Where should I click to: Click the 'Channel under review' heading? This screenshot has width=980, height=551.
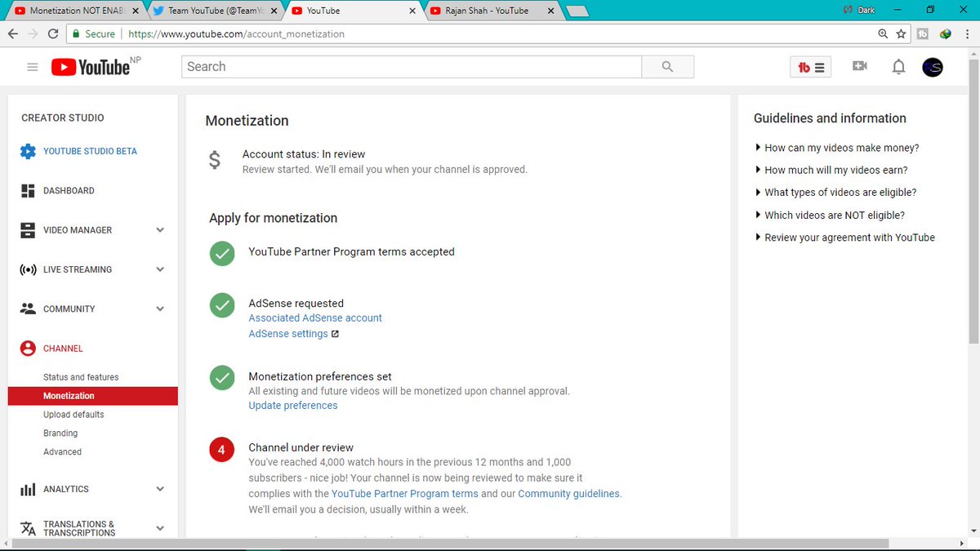point(301,447)
